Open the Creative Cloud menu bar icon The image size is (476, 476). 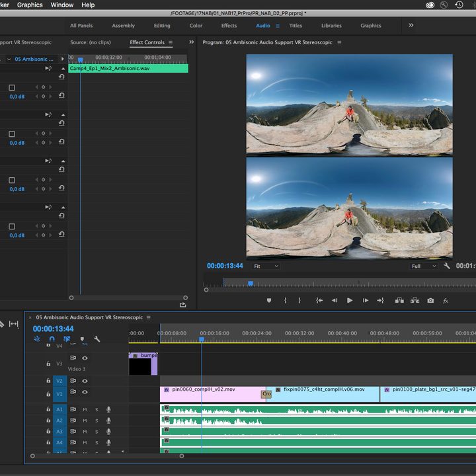[x=430, y=5]
